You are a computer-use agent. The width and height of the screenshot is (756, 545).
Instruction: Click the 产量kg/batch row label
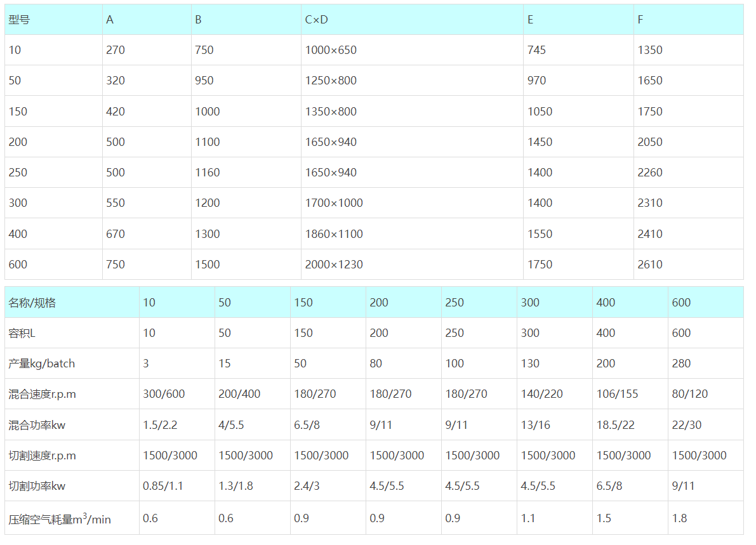point(41,364)
